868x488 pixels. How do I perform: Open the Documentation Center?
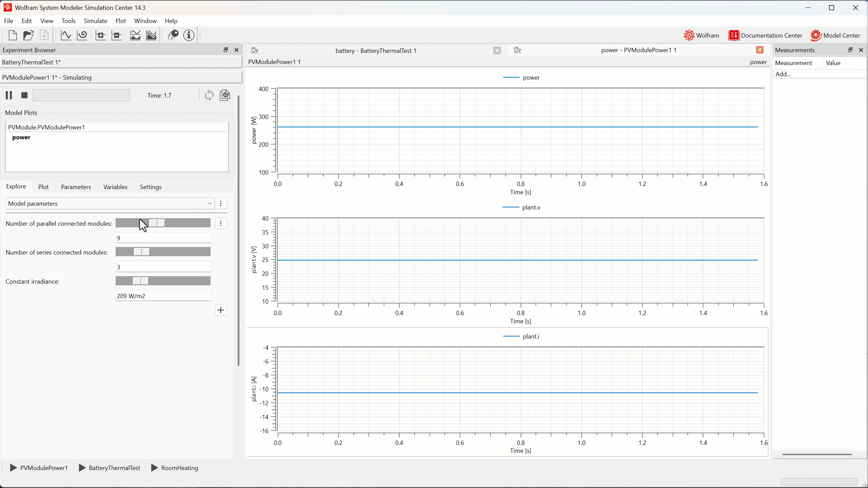[x=765, y=35]
